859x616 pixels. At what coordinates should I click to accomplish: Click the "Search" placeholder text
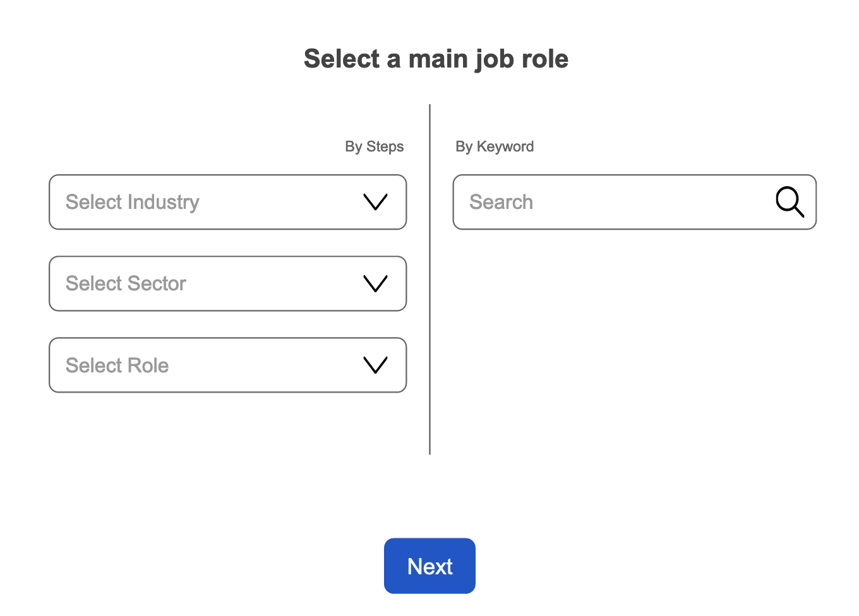(502, 202)
